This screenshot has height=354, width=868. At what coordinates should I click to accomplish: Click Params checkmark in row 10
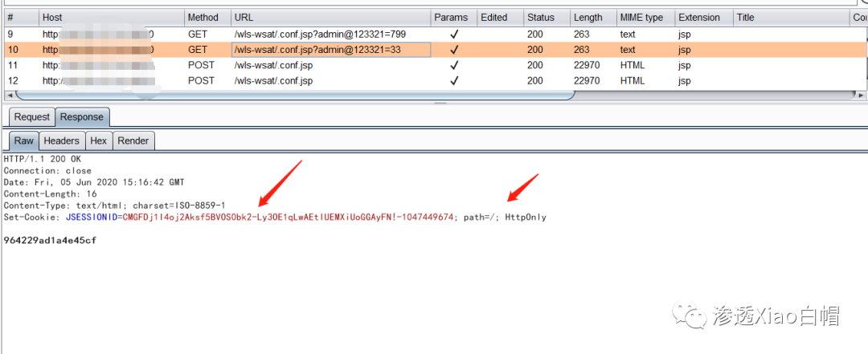pos(454,50)
